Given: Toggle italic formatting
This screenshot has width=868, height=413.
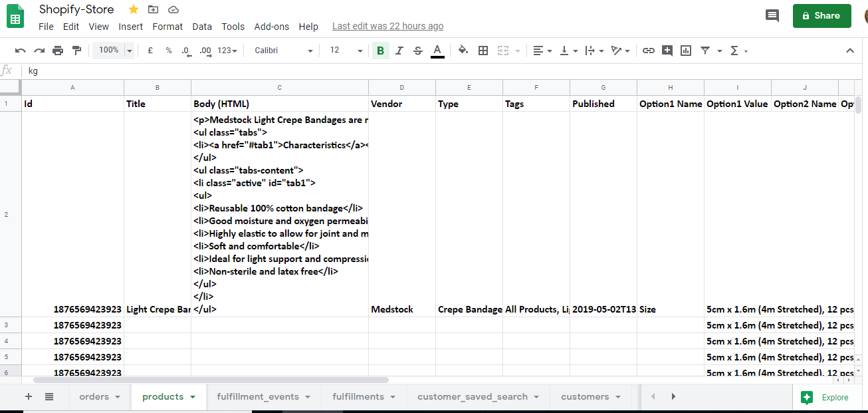Looking at the screenshot, I should click(x=399, y=51).
